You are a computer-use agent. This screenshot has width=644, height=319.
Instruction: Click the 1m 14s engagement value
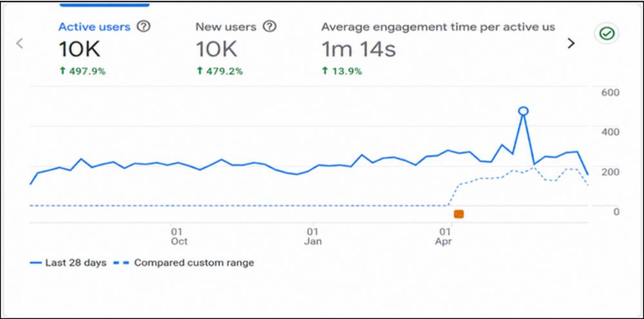[x=359, y=50]
